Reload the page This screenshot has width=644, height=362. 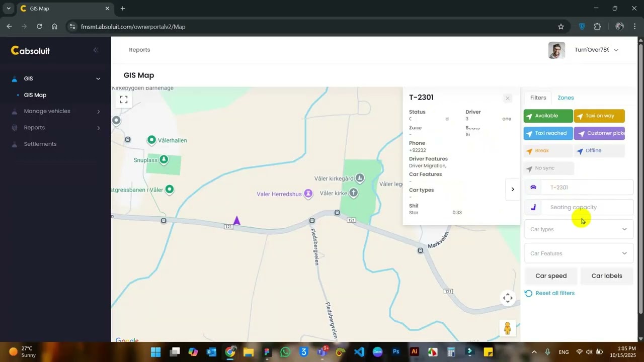click(x=39, y=27)
